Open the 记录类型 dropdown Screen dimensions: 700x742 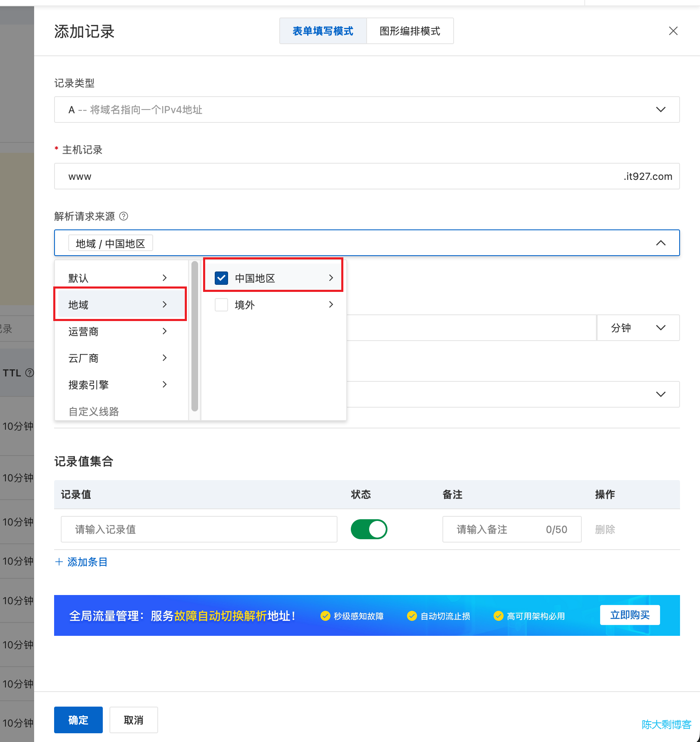coord(367,110)
